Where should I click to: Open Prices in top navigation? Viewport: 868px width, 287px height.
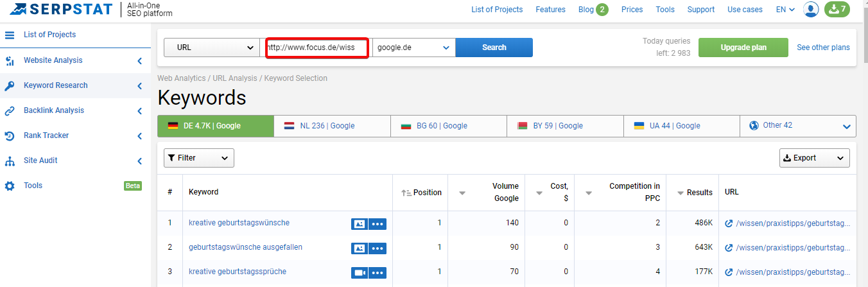coord(632,10)
